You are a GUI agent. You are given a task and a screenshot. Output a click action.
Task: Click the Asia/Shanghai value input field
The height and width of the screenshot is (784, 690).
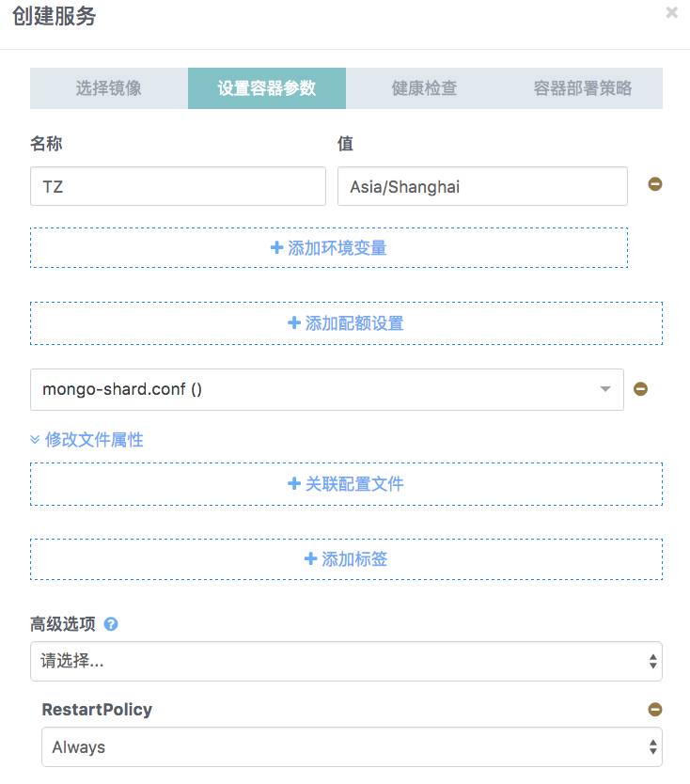(482, 186)
